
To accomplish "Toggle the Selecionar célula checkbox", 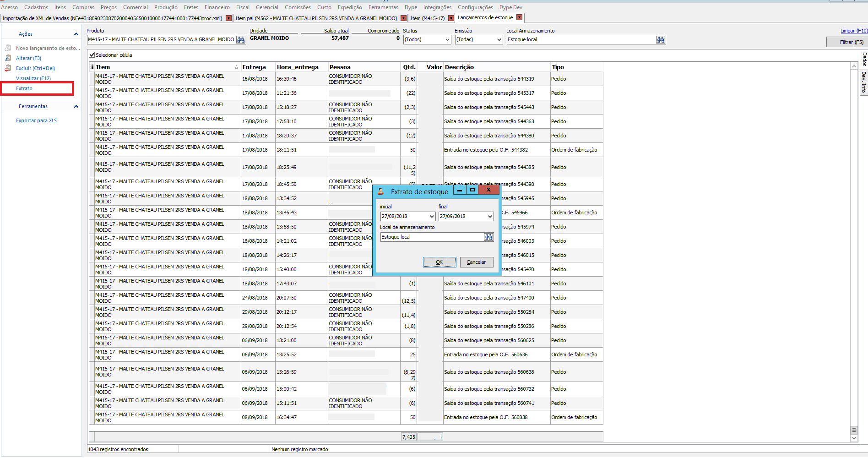I will (x=92, y=55).
